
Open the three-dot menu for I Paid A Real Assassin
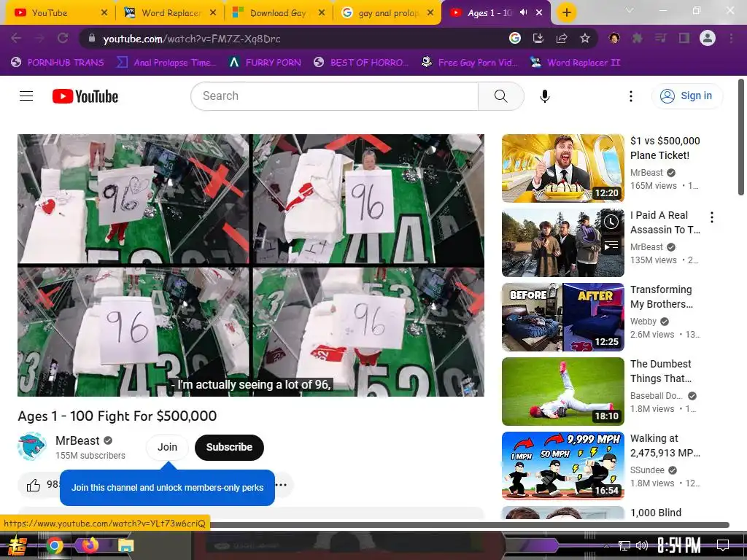tap(712, 217)
